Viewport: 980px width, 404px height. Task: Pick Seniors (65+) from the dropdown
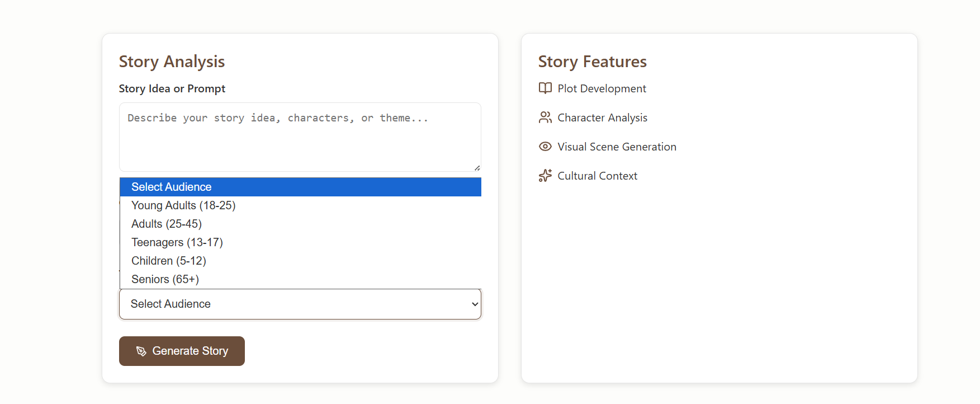(x=165, y=279)
